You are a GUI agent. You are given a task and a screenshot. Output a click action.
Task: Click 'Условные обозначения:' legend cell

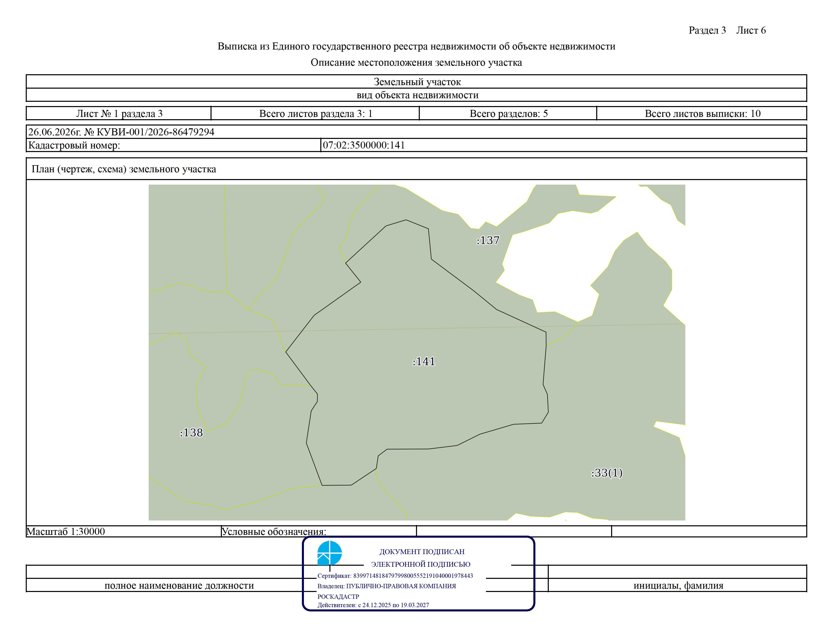click(319, 531)
